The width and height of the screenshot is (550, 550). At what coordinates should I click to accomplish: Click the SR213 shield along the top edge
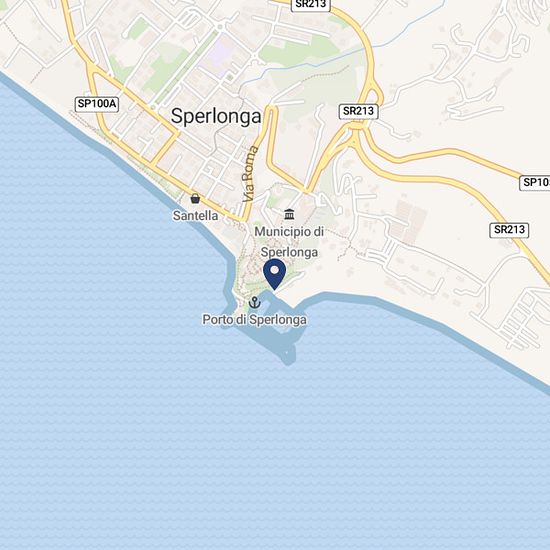coord(311,5)
